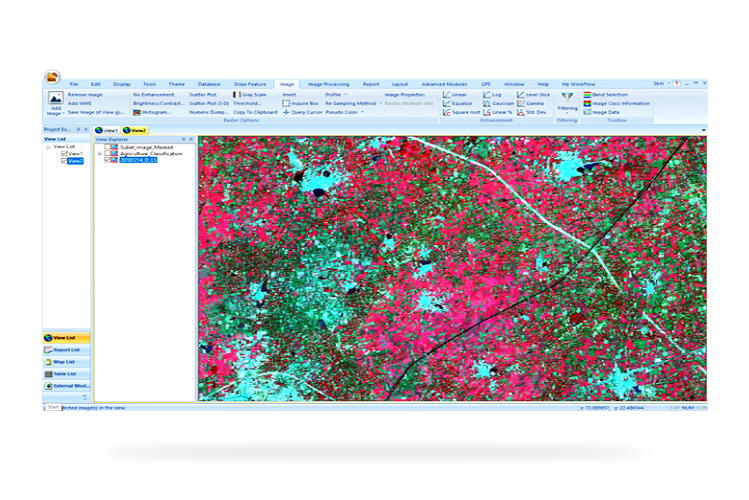
Task: Click the Threshold option
Action: tap(247, 103)
